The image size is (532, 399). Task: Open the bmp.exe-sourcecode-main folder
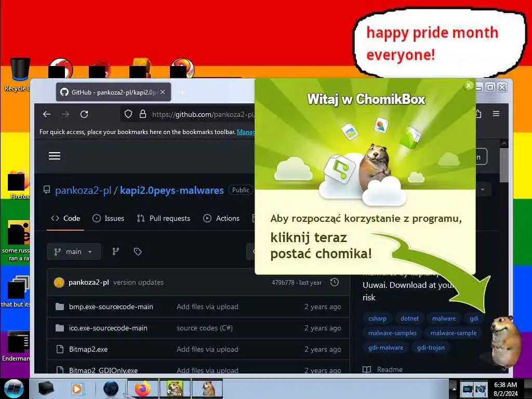point(111,307)
